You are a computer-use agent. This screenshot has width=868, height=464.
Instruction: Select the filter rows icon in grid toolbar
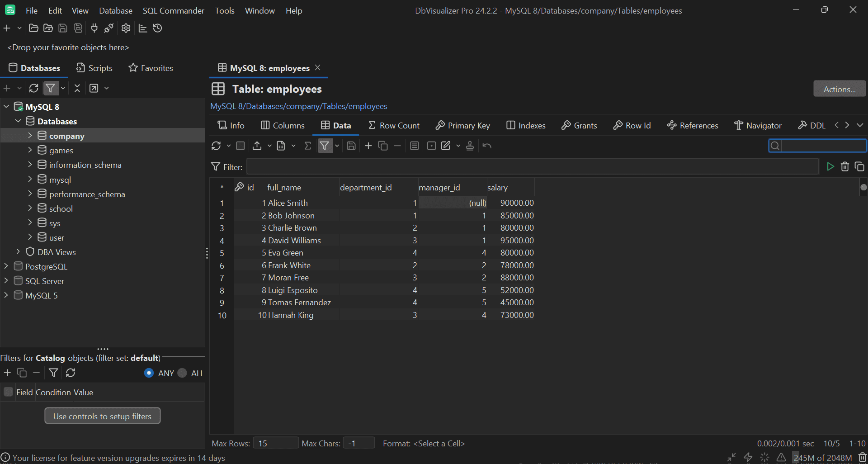click(325, 146)
